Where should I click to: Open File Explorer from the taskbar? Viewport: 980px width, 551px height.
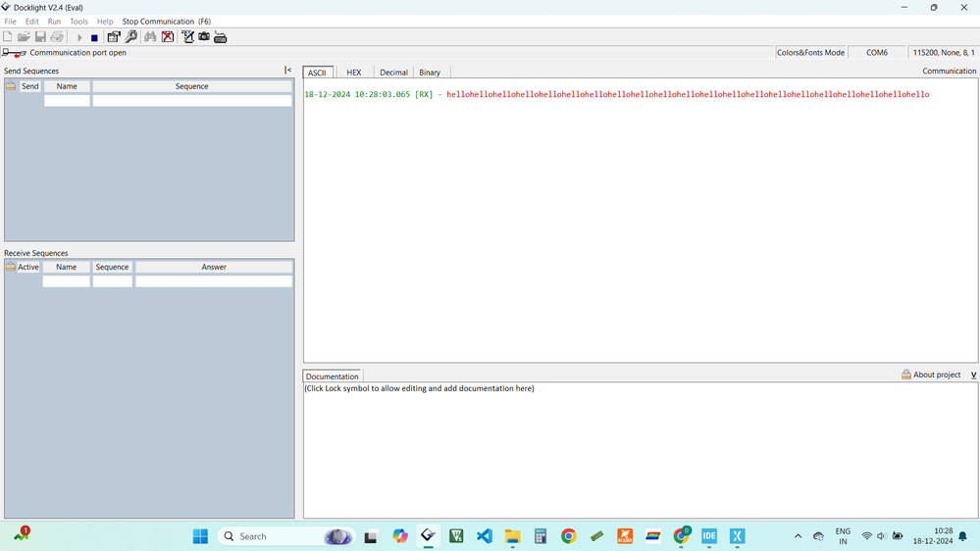(512, 536)
